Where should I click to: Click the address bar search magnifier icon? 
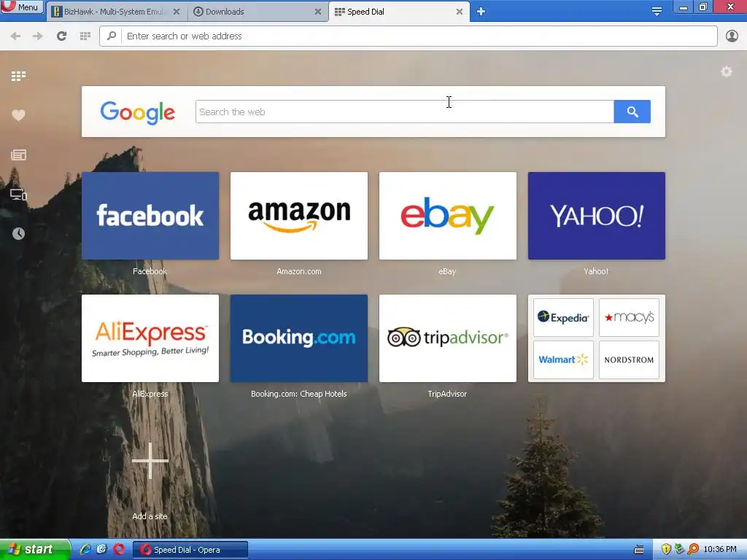[112, 36]
